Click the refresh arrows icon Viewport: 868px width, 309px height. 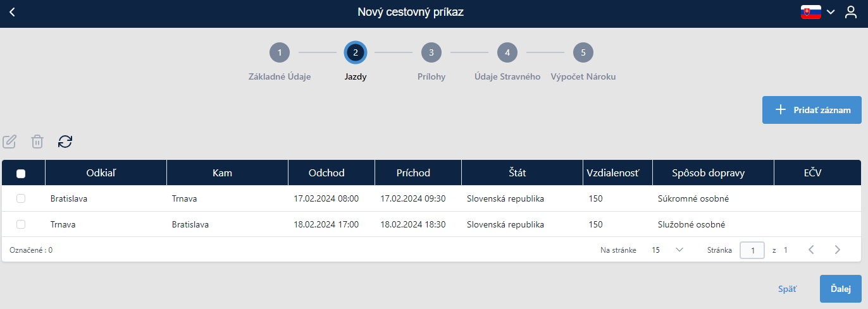click(65, 142)
